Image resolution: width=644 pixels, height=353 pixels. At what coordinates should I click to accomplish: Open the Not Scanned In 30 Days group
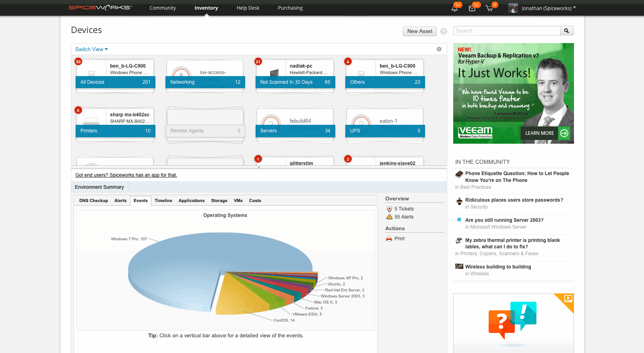tap(295, 82)
